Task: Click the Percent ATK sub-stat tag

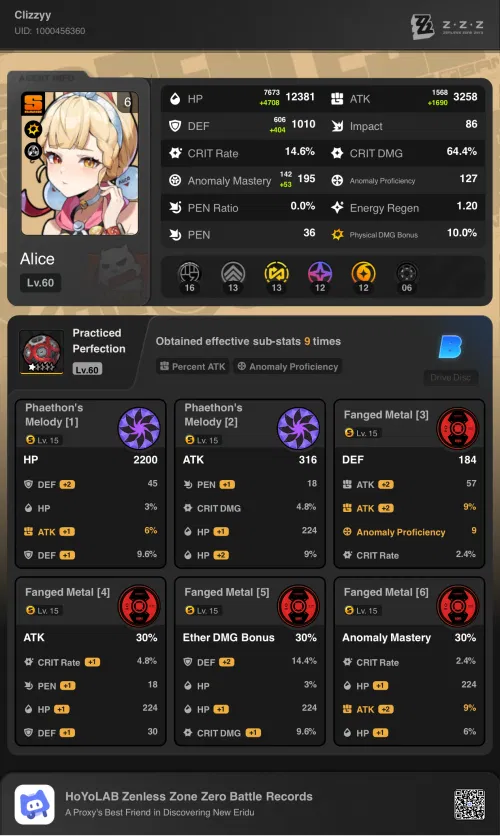Action: point(193,366)
